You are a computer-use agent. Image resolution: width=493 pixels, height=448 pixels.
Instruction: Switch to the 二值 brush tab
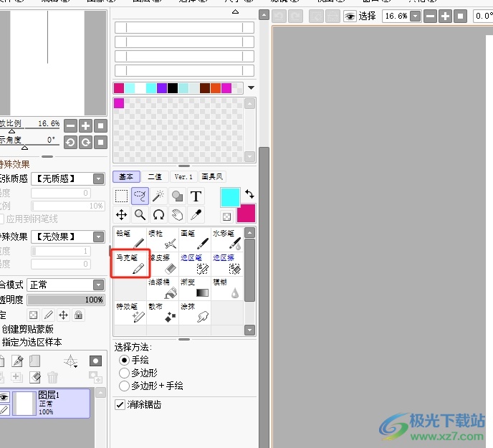pyautogui.click(x=155, y=177)
